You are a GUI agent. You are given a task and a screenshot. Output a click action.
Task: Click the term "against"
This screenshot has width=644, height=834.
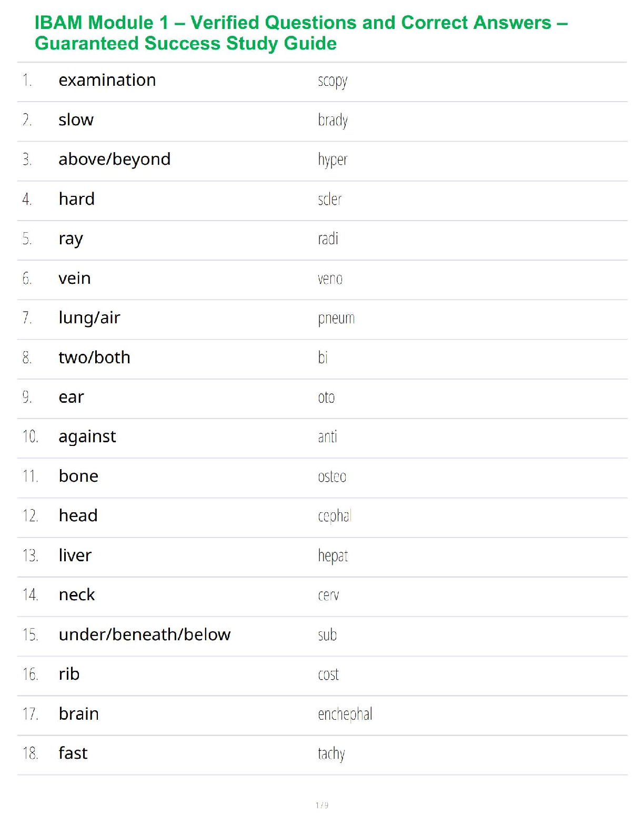point(87,437)
